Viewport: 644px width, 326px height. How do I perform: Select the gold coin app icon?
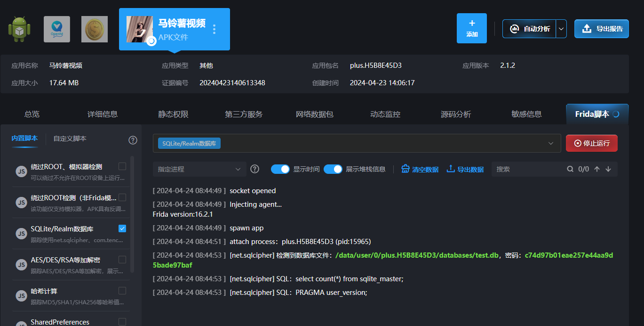95,29
